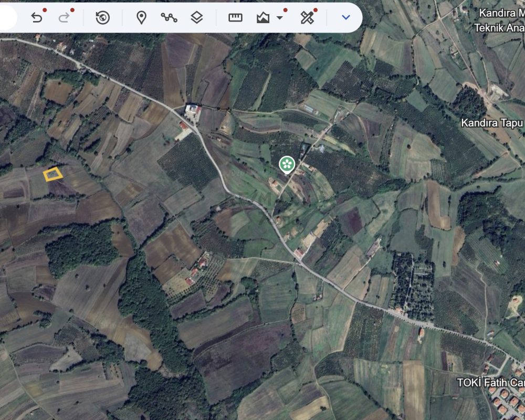Select the green flower placemark on map
The height and width of the screenshot is (420, 525).
coord(287,165)
